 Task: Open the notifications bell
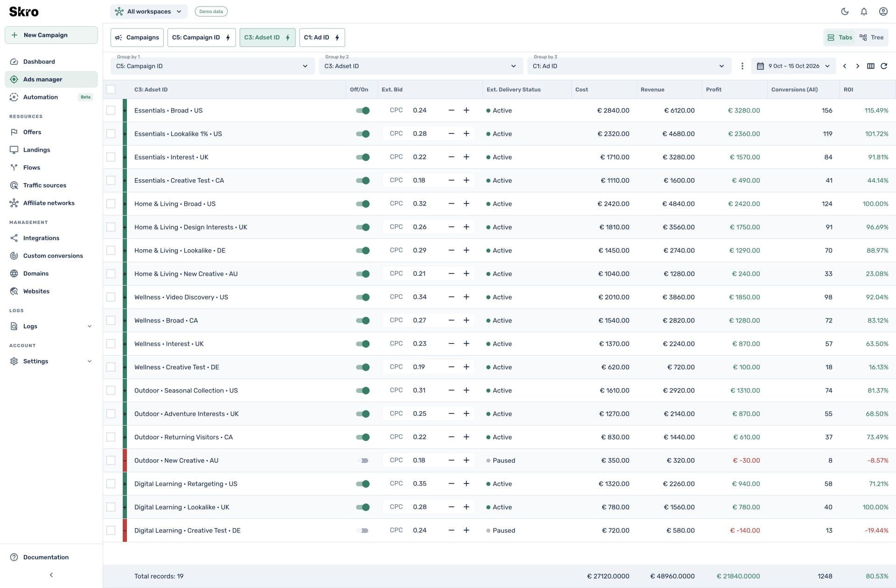point(864,12)
